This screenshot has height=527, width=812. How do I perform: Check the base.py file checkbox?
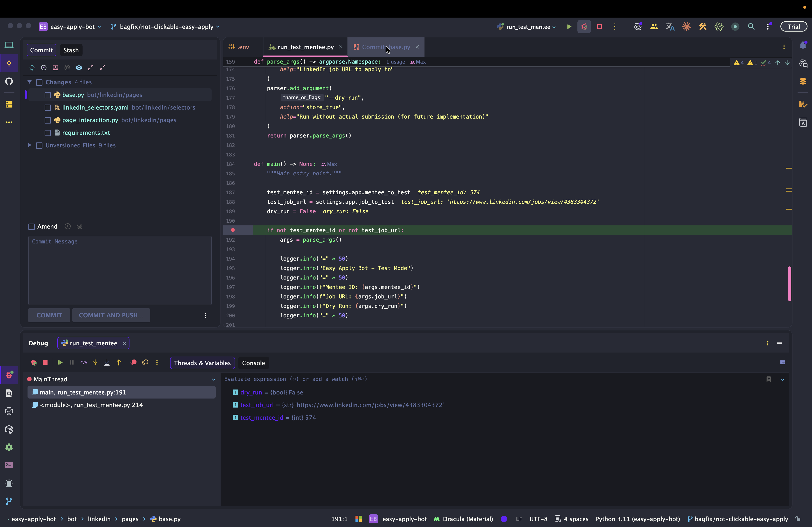click(x=48, y=95)
